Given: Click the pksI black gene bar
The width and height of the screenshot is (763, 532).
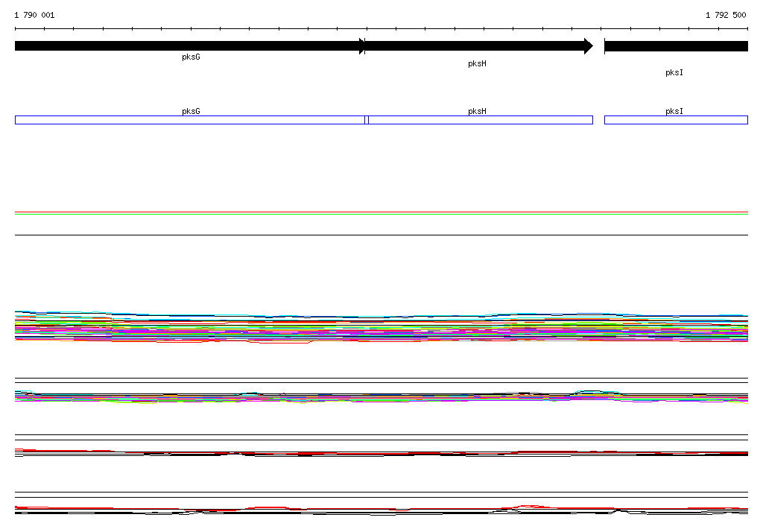Looking at the screenshot, I should pyautogui.click(x=676, y=46).
